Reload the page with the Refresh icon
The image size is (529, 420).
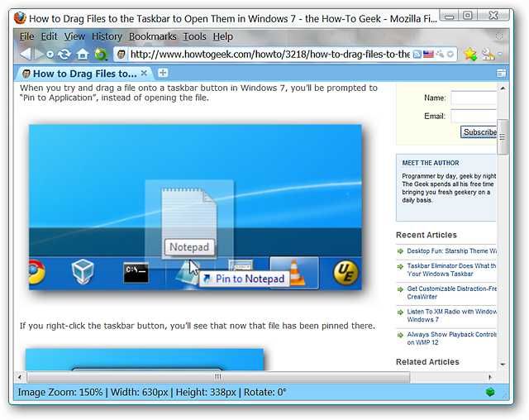click(x=64, y=54)
